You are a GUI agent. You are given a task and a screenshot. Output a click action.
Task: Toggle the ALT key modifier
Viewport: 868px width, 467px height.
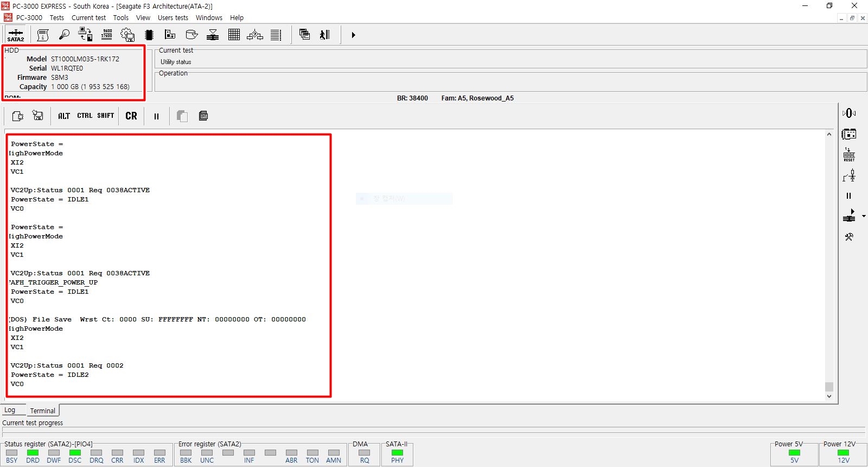point(64,116)
